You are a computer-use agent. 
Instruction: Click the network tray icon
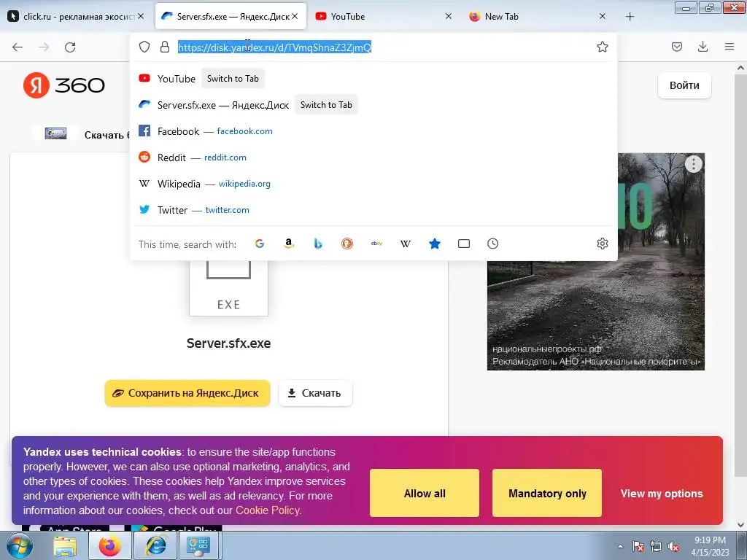pyautogui.click(x=656, y=546)
